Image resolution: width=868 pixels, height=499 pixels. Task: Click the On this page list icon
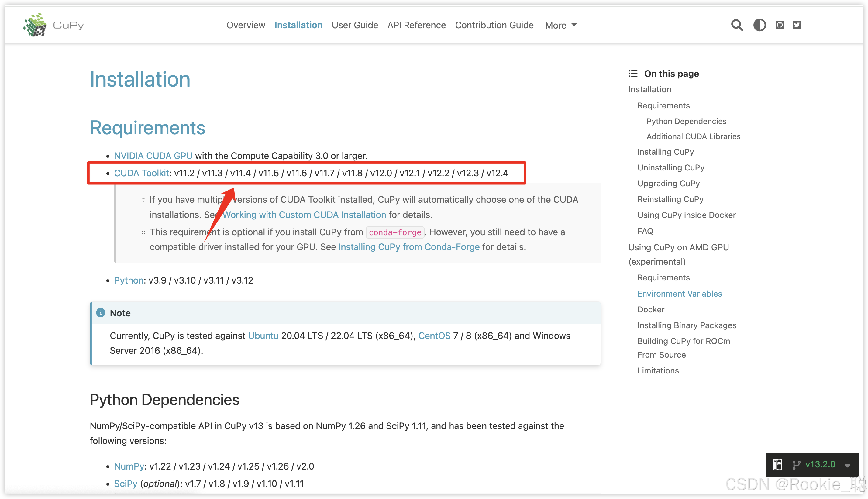[x=632, y=74]
